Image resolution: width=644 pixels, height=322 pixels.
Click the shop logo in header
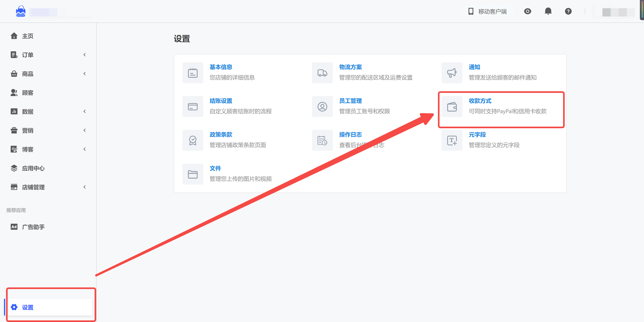point(21,11)
